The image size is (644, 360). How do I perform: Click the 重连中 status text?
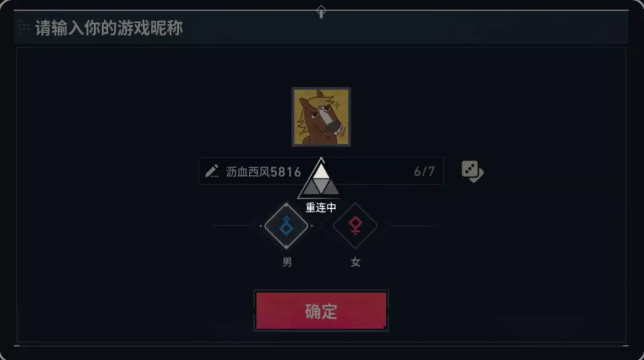[x=321, y=208]
